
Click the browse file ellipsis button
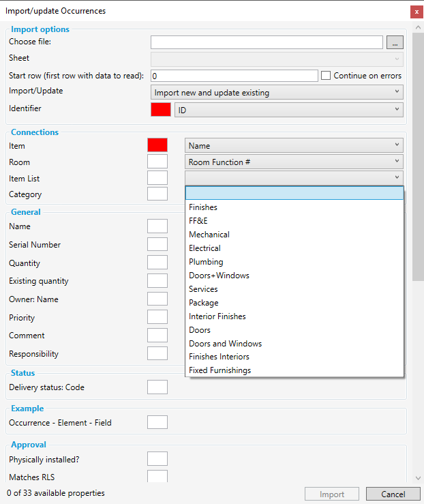[x=395, y=42]
